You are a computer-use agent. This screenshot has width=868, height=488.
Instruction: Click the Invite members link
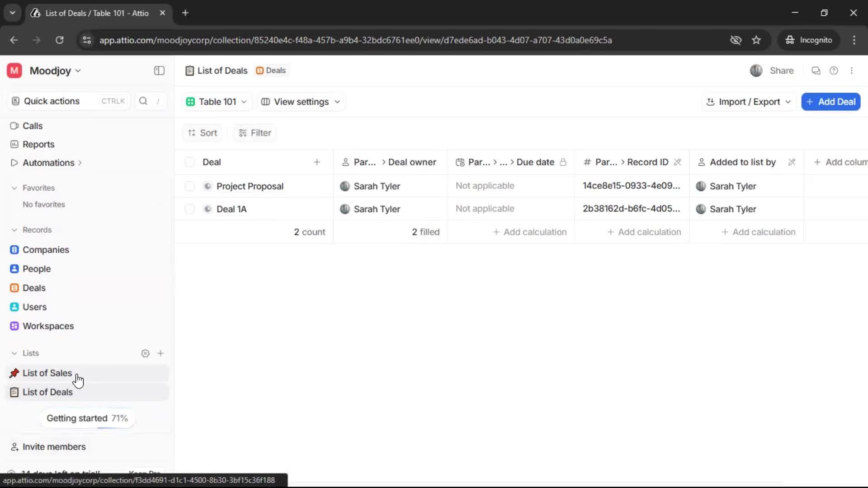pos(53,446)
